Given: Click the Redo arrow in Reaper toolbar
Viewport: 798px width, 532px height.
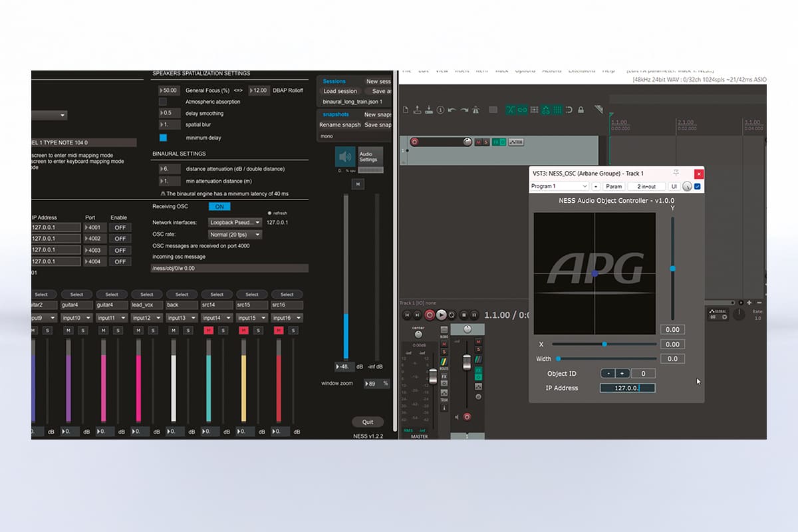Looking at the screenshot, I should (x=464, y=110).
